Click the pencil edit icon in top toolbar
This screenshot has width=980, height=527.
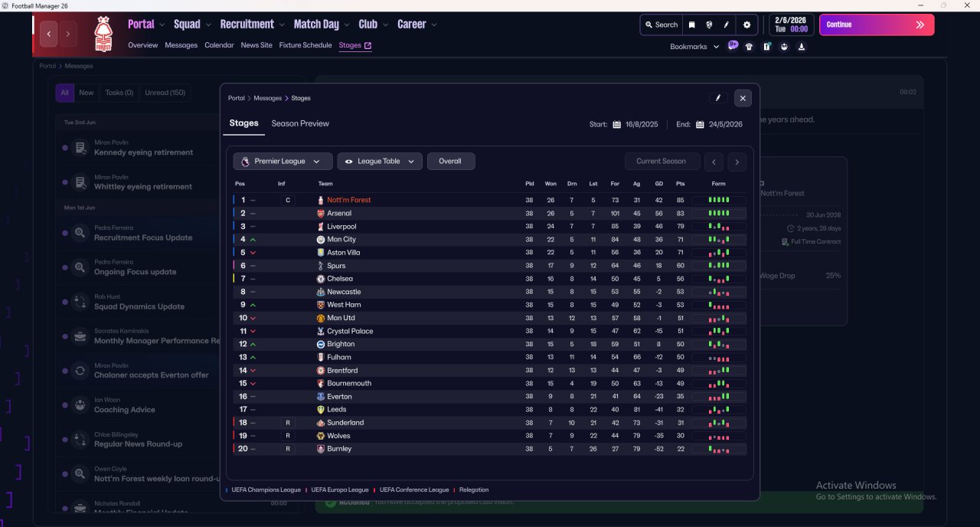pos(727,25)
